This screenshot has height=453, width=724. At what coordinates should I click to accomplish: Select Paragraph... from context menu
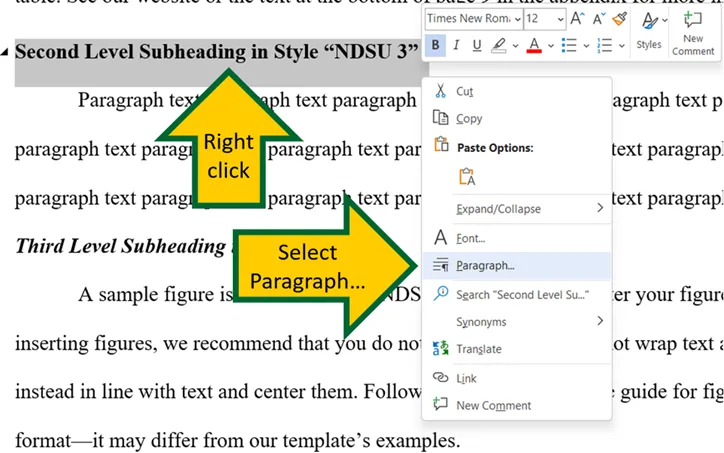click(x=484, y=266)
